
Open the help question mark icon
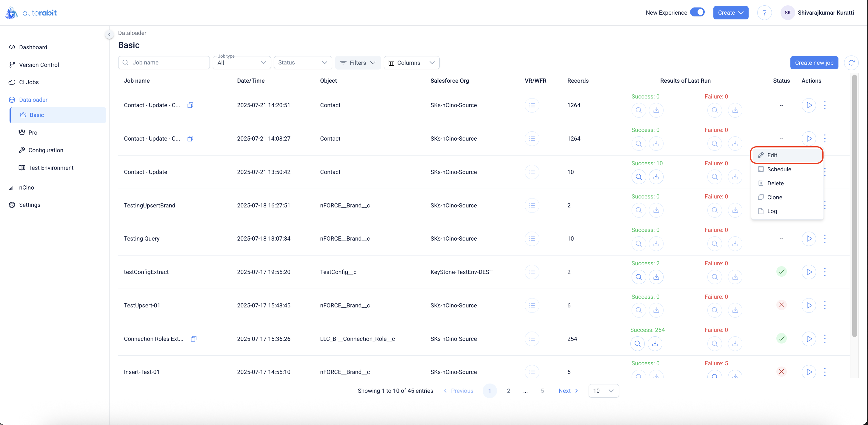pyautogui.click(x=764, y=13)
